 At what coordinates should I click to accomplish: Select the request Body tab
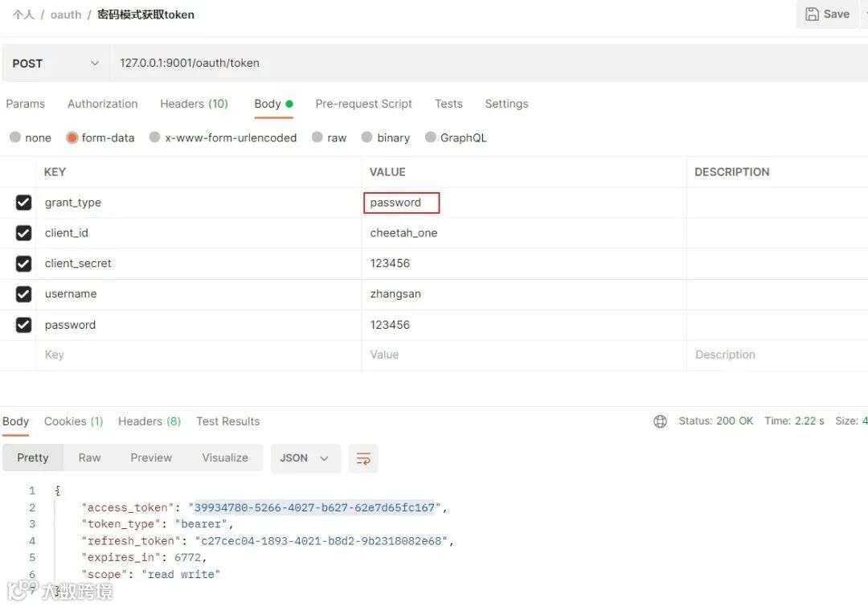[x=273, y=104]
